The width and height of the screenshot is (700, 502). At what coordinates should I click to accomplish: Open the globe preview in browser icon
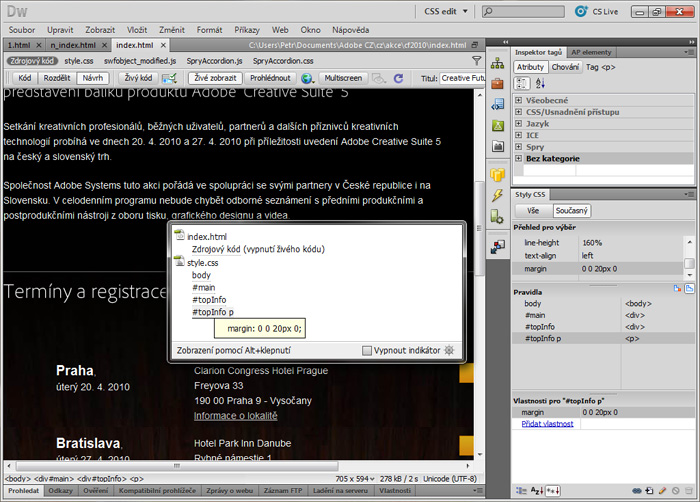[x=307, y=78]
